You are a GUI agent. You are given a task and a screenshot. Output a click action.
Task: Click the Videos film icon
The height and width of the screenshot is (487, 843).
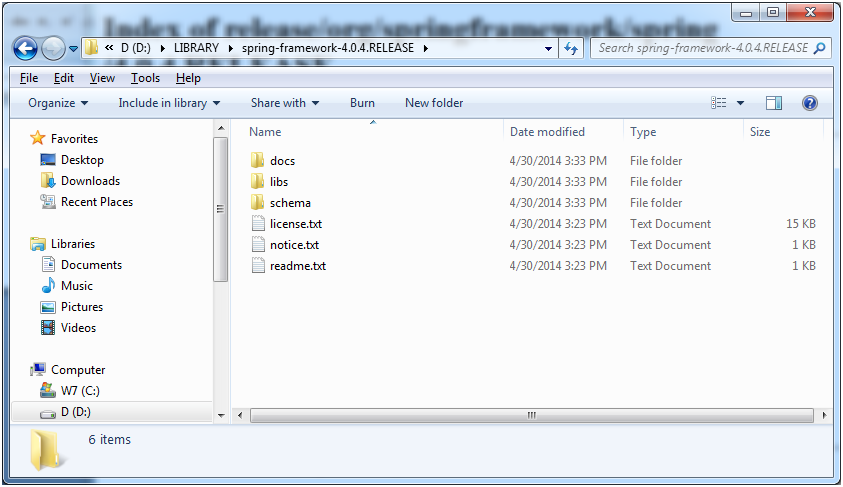click(48, 327)
